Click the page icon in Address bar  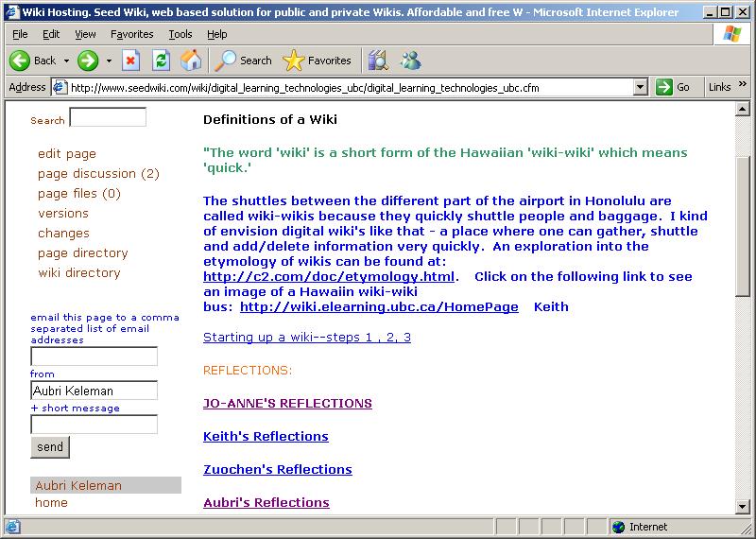pyautogui.click(x=60, y=87)
